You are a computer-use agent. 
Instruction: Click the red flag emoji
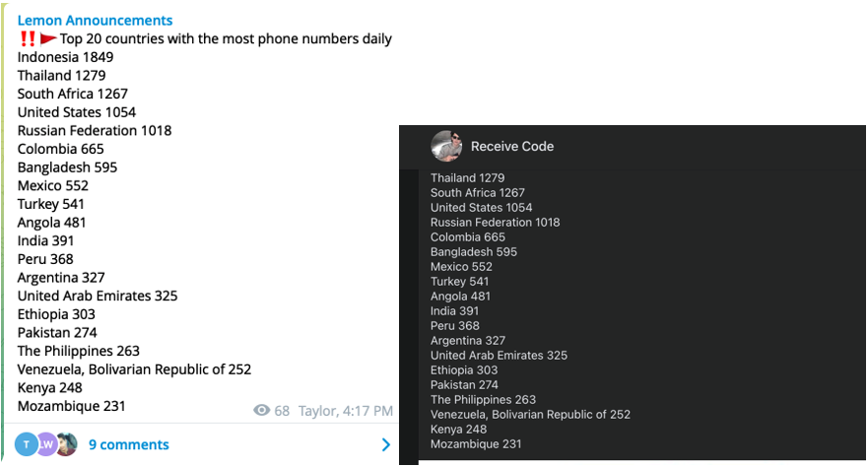click(x=48, y=39)
